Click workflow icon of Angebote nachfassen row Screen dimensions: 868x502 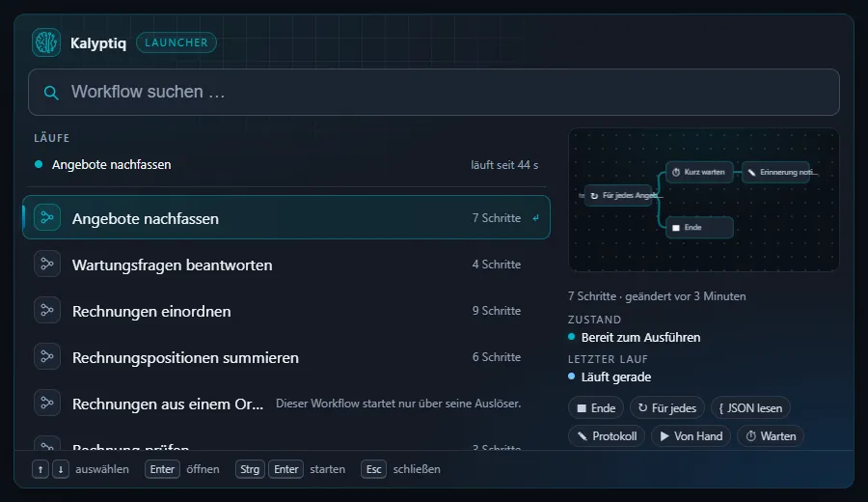point(47,218)
